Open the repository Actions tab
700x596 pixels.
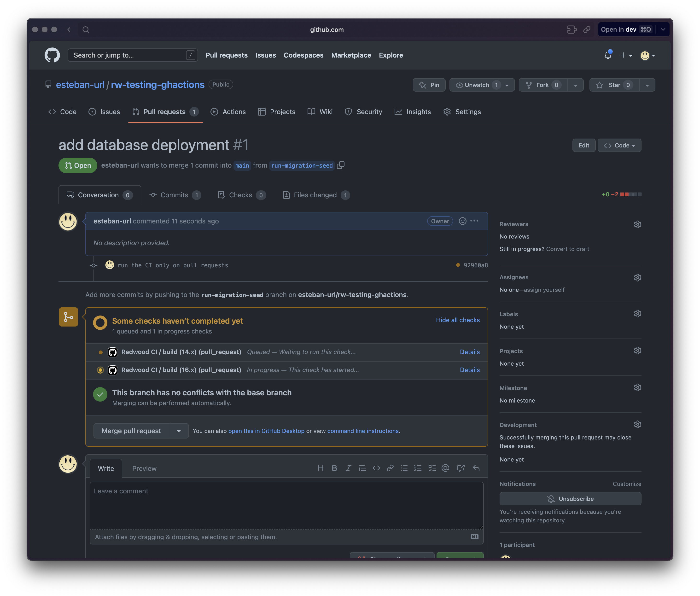(228, 112)
